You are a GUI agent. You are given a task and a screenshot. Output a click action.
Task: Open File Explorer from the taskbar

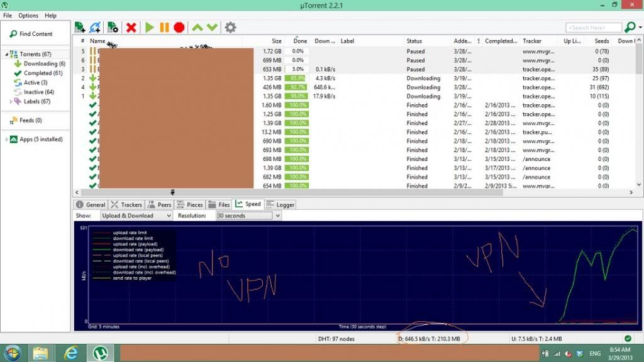tap(40, 353)
